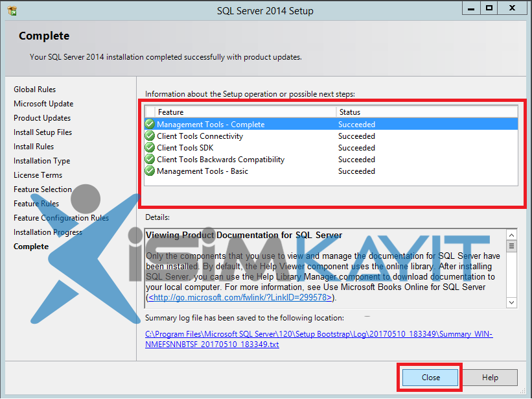The image size is (532, 399).
Task: Click Succeeded status for Client Tools SDK
Action: pos(356,148)
